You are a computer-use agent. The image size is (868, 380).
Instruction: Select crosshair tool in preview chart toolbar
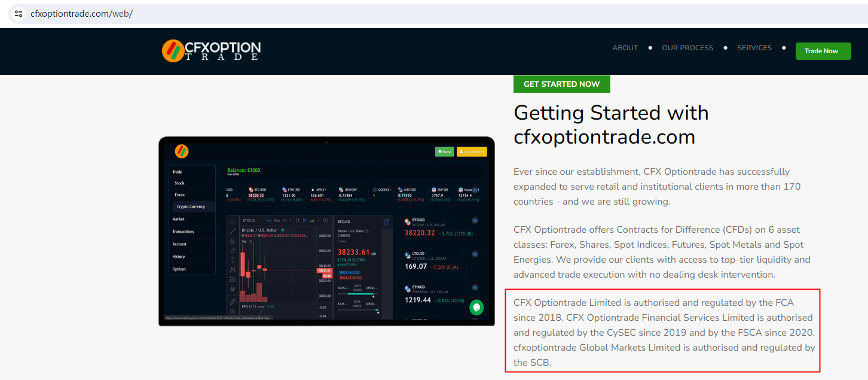[233, 221]
